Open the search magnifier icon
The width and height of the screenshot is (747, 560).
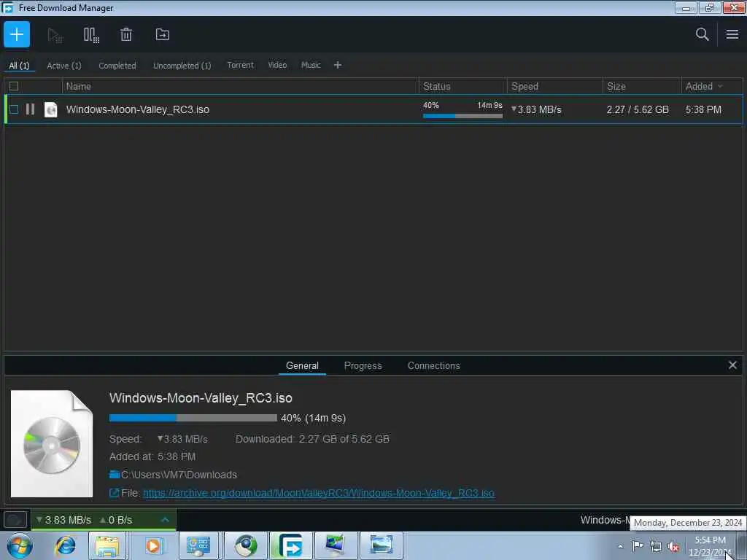[702, 34]
